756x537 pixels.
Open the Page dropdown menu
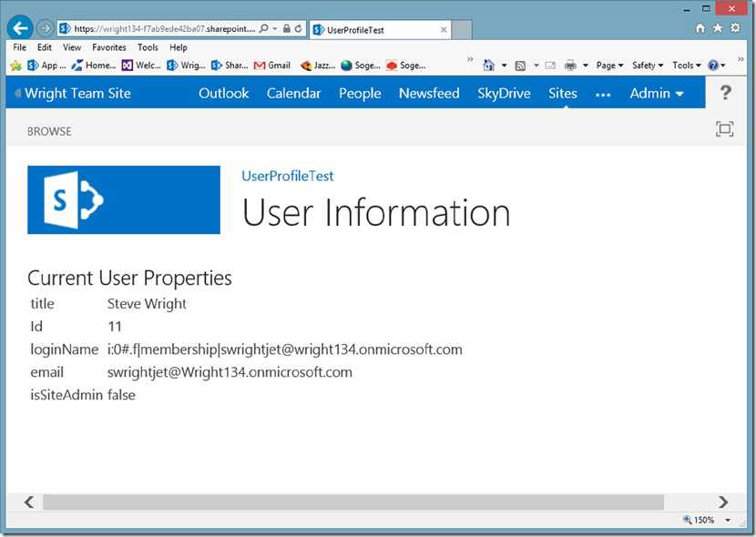(610, 66)
